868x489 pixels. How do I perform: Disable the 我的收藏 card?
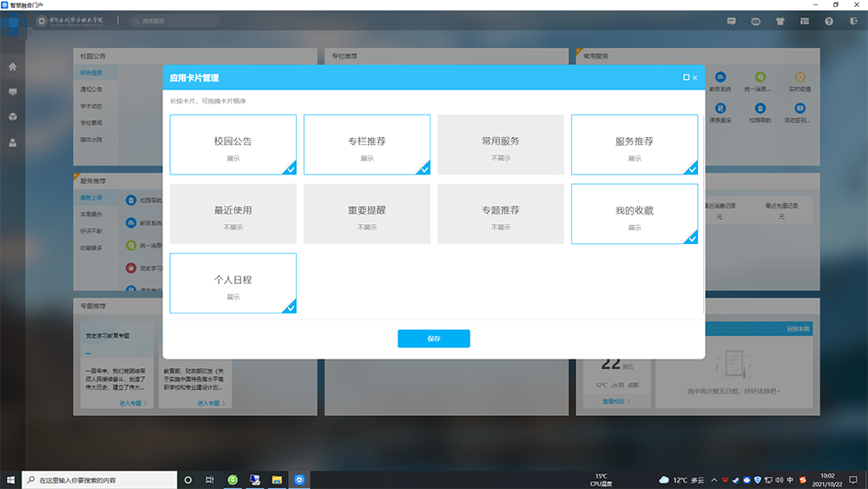coord(634,214)
